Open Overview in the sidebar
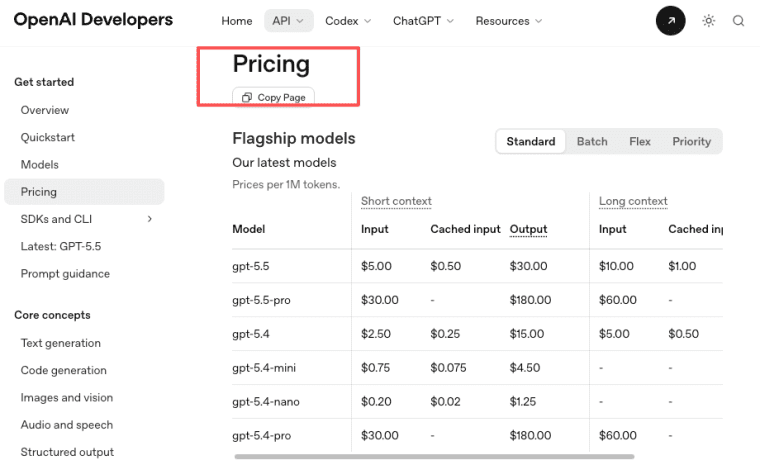Screen dimensions: 760x465 (x=45, y=110)
